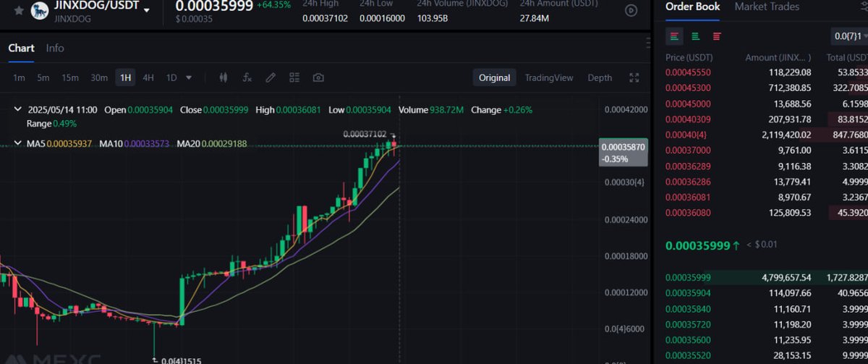868x364 pixels.
Task: Collapse the OHLC data legend chevron
Action: click(18, 110)
